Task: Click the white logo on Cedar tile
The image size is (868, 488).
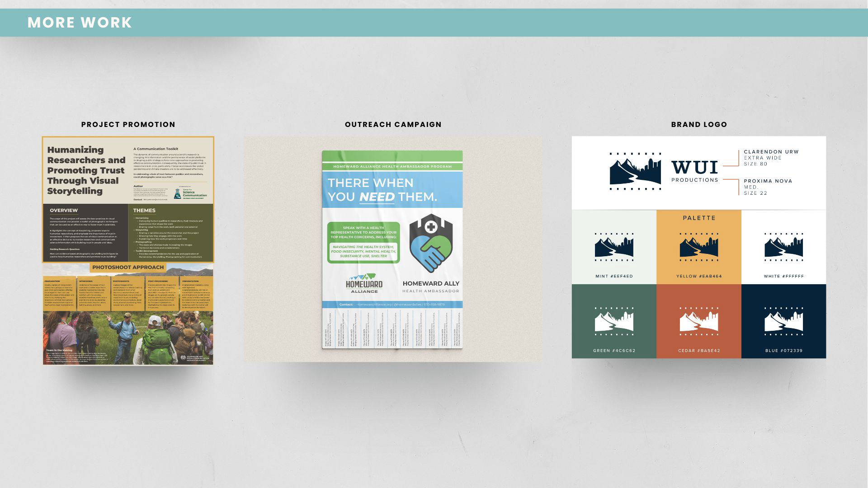Action: pyautogui.click(x=699, y=321)
